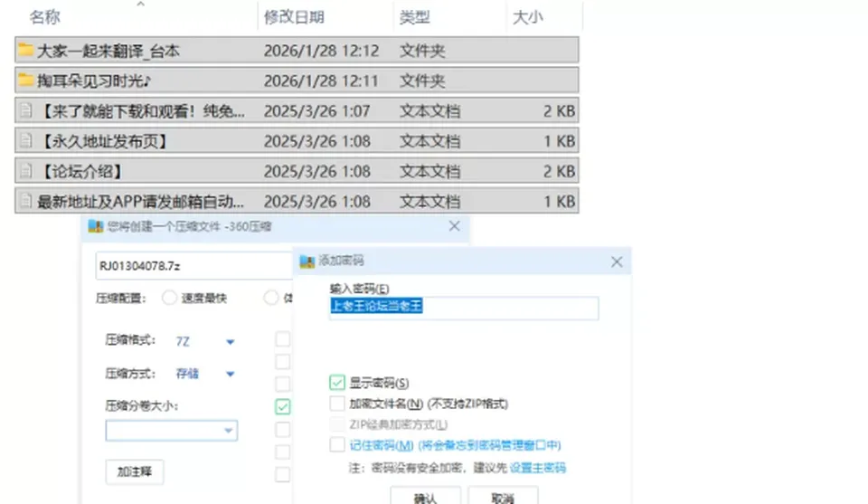Select the 掏耳朵见习时光 folder icon
Screen dimensions: 868x504
25,81
